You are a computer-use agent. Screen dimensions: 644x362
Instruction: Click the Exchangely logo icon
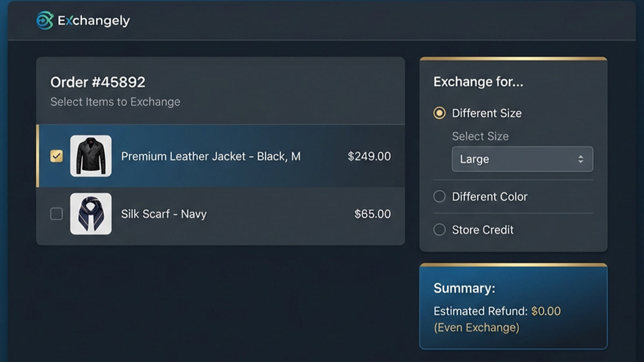tap(45, 21)
